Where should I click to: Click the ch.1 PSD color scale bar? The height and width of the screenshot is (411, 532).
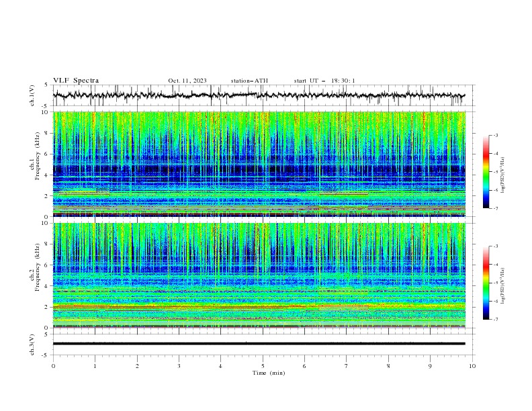486,172
